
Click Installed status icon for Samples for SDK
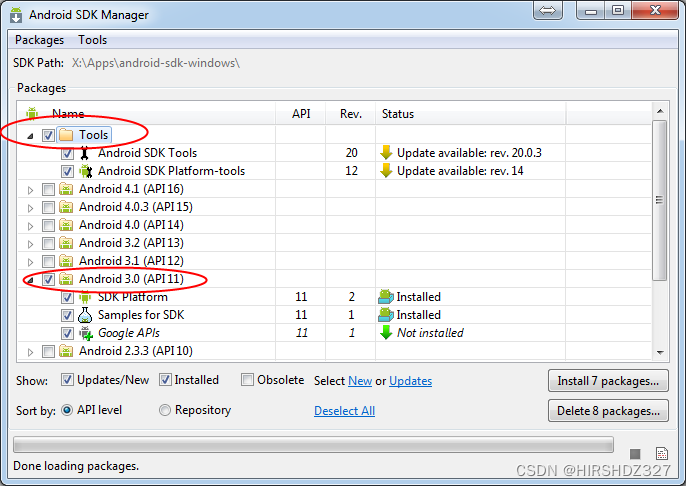coord(386,315)
